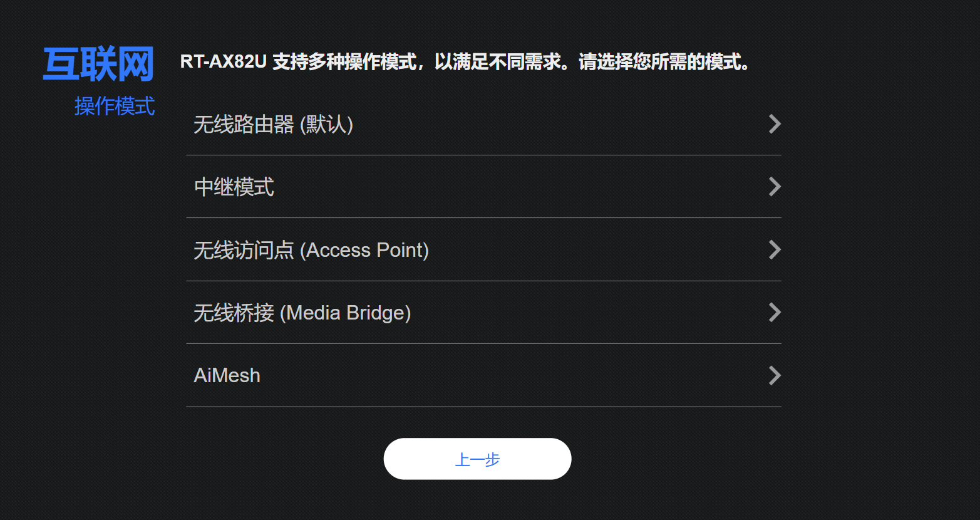
Task: Click the (默认) default tag text
Action: (x=327, y=125)
